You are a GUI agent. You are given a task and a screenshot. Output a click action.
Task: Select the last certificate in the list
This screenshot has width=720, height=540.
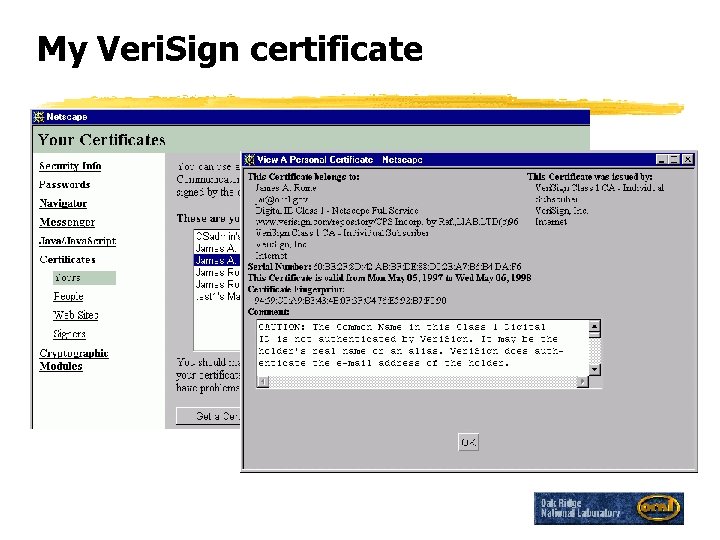(217, 297)
